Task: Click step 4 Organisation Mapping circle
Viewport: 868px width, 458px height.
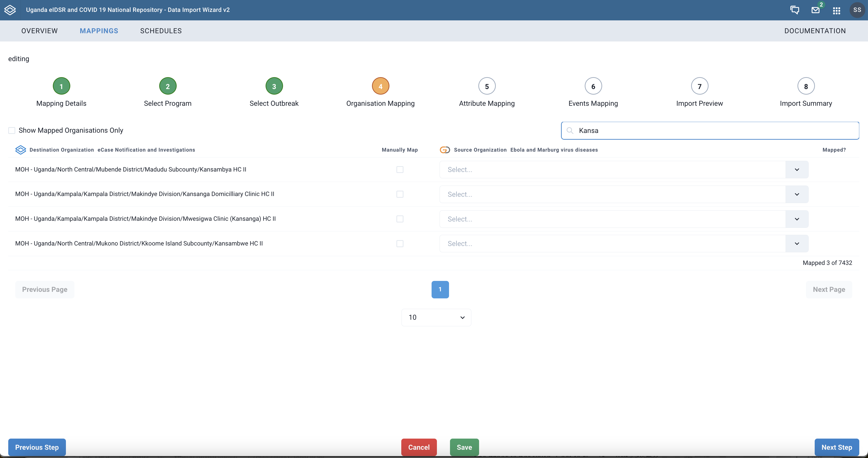Action: point(380,86)
